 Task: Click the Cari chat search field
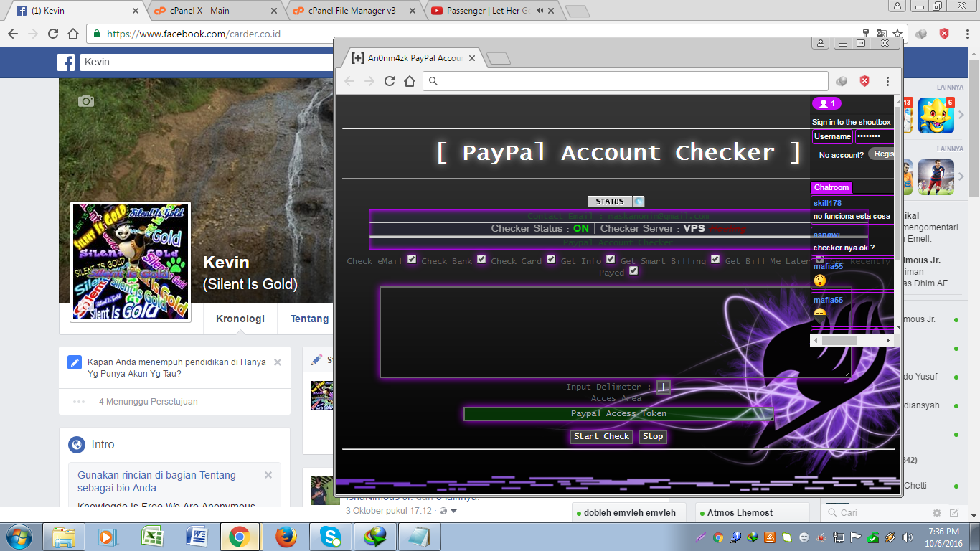pos(877,513)
